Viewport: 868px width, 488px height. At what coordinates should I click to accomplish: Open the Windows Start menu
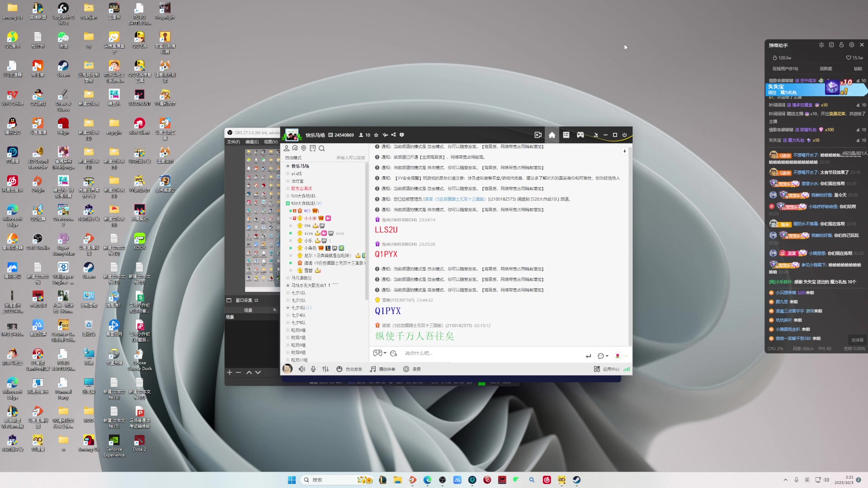(292, 480)
